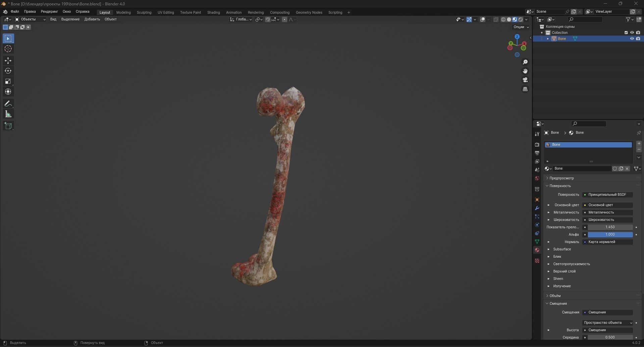Open the World properties tab
Viewport: 644px width, 347px height.
537,178
